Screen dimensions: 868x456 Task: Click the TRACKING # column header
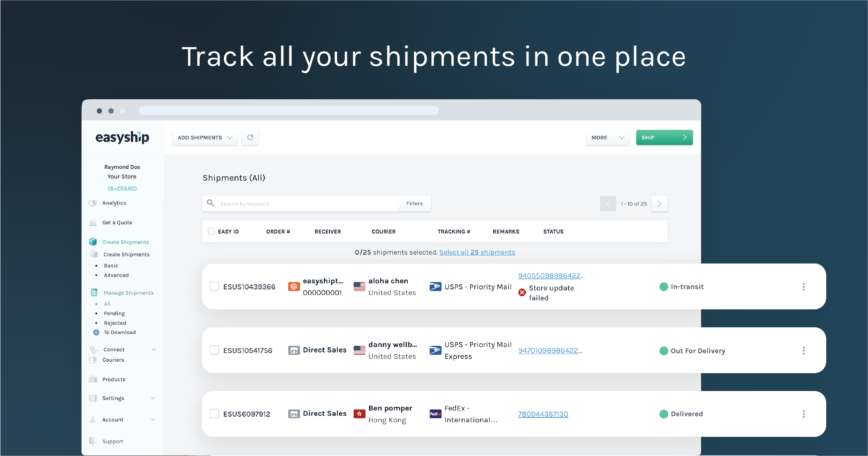click(x=454, y=232)
